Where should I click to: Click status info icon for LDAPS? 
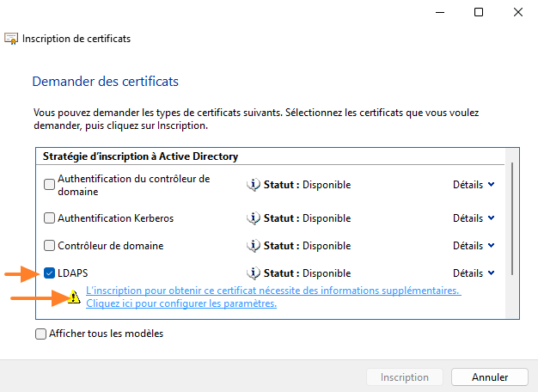(x=254, y=273)
